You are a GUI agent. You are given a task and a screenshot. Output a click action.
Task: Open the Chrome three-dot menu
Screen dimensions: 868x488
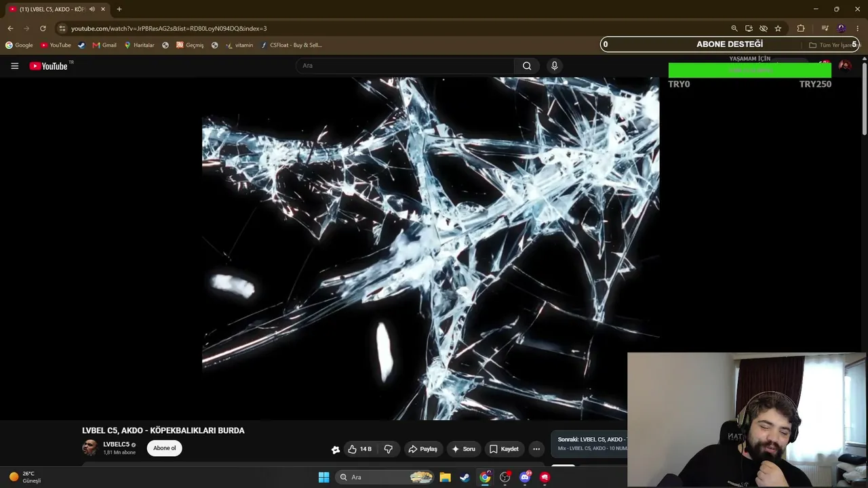(857, 28)
